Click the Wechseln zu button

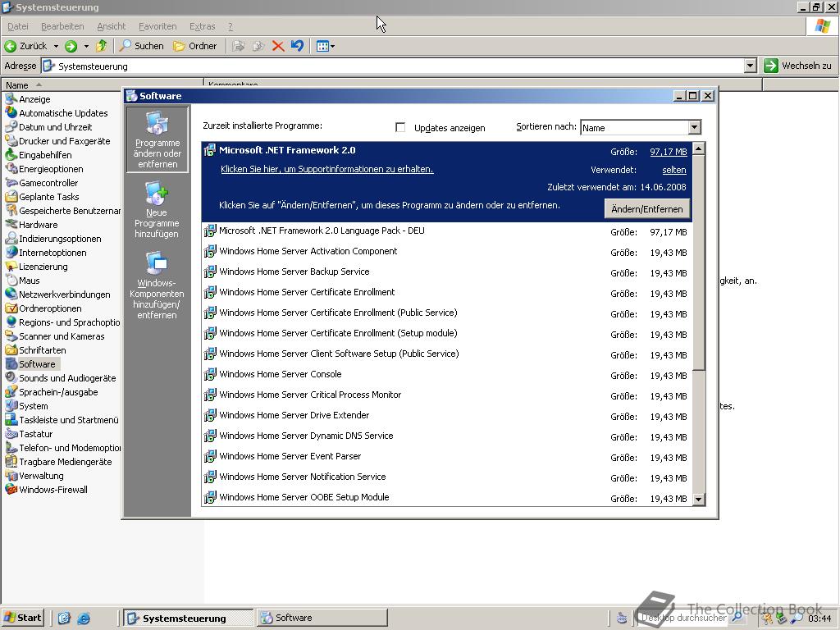[798, 66]
